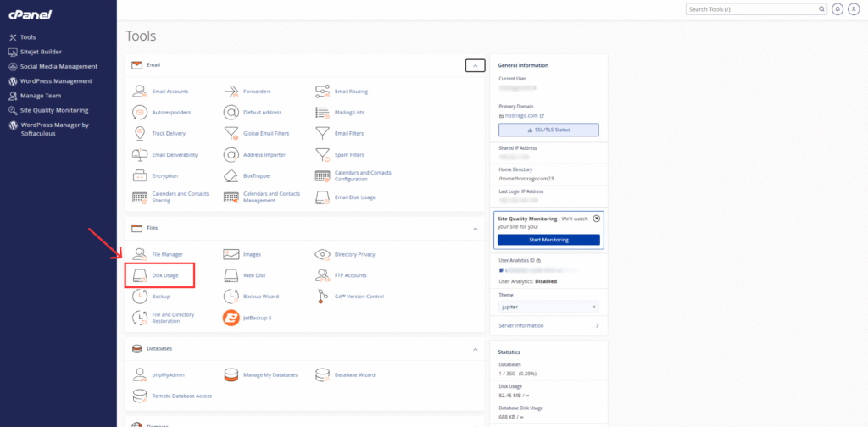This screenshot has width=868, height=427.
Task: Click the SSL/TLS Status button
Action: [548, 130]
